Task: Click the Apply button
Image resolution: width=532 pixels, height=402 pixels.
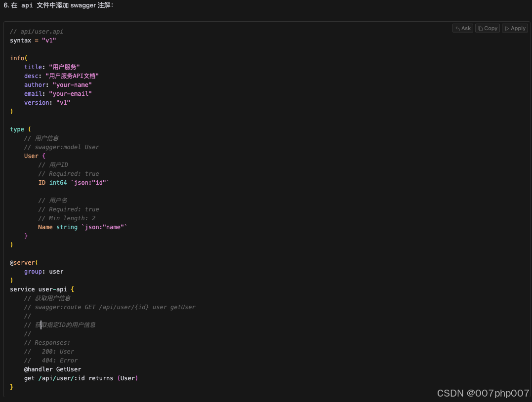Action: tap(515, 28)
